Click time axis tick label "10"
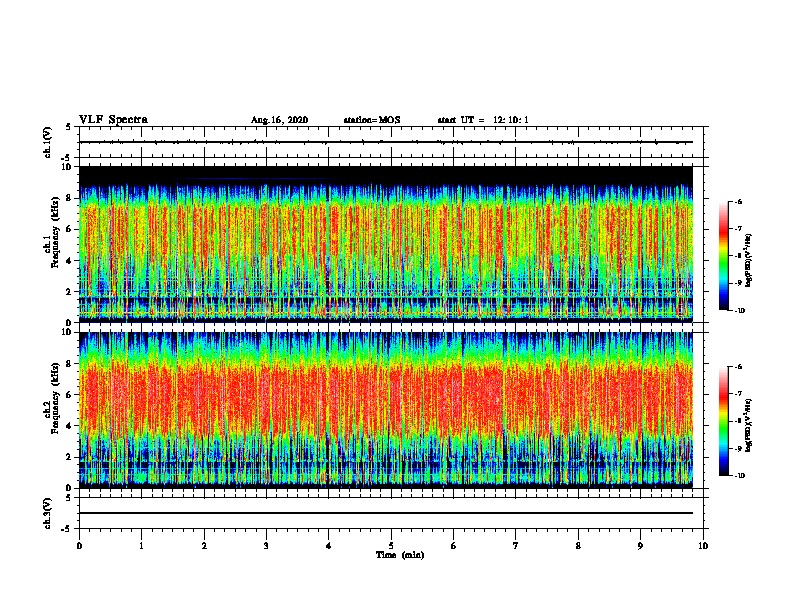 703,545
